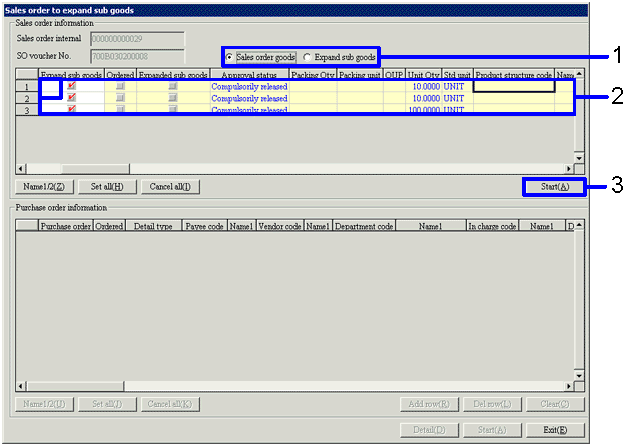The width and height of the screenshot is (635, 446).
Task: Click the Sales order internal field
Action: pyautogui.click(x=137, y=38)
